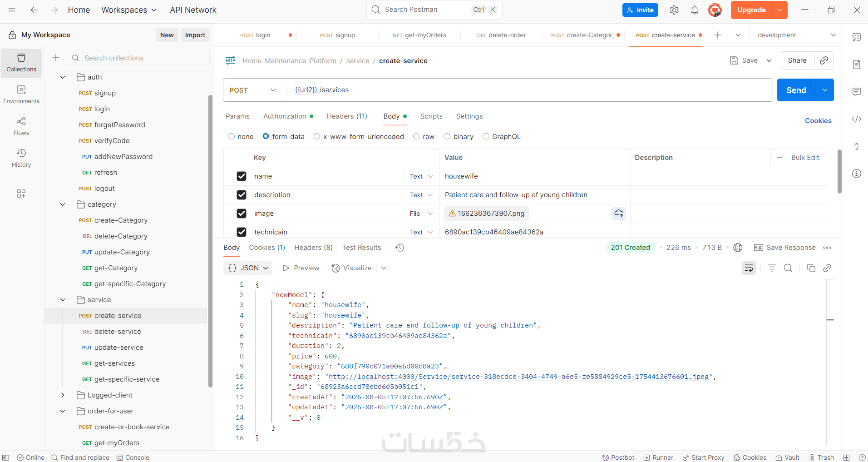
Task: Click the Cookies link
Action: (818, 121)
